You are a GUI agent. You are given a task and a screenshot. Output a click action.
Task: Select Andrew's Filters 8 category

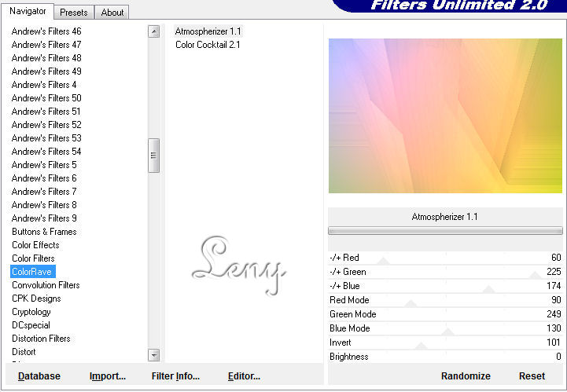coord(44,205)
